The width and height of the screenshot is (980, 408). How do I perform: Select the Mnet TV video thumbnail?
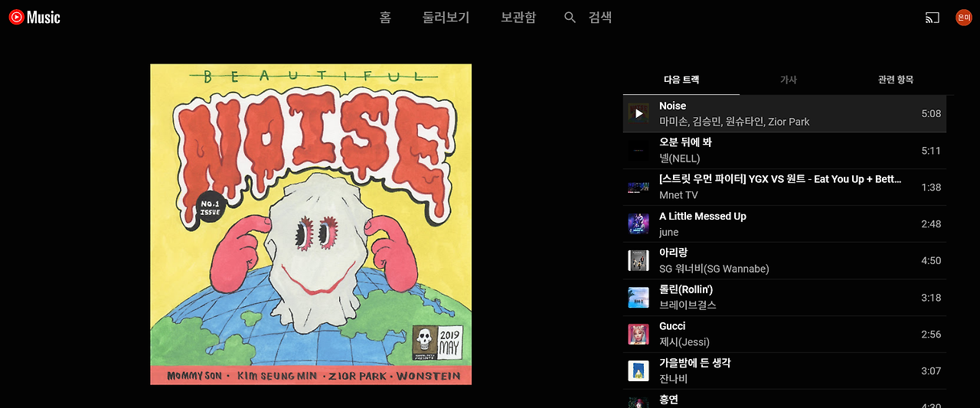click(x=639, y=187)
